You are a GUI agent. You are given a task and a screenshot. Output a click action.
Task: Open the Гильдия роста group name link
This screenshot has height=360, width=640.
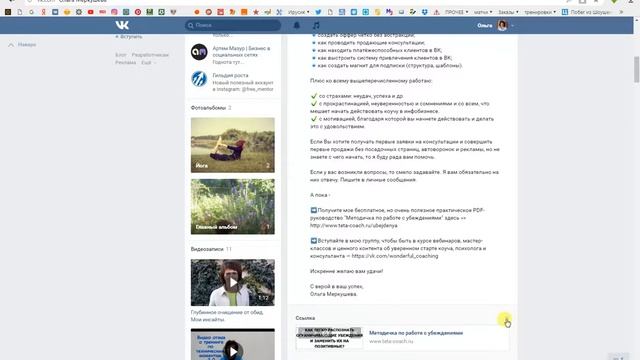pyautogui.click(x=230, y=75)
